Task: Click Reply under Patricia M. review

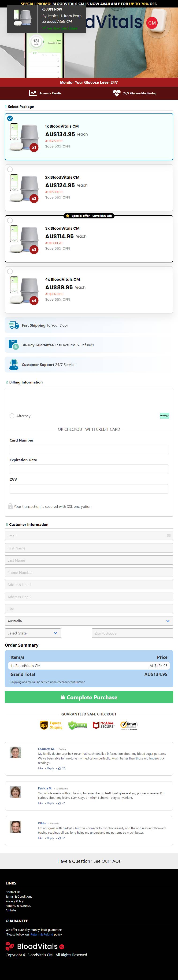Action: [51, 803]
